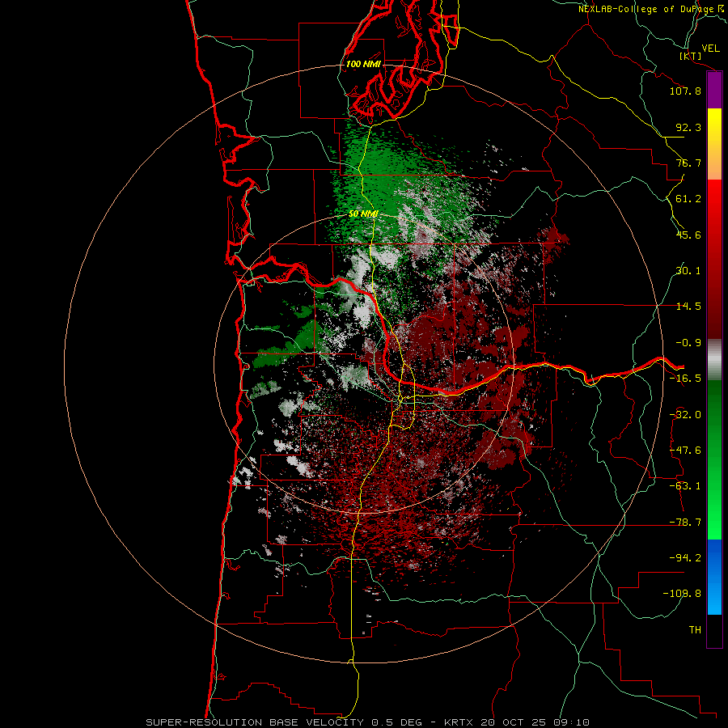Click the VEL legend heading
This screenshot has height=728, width=728.
pos(710,49)
